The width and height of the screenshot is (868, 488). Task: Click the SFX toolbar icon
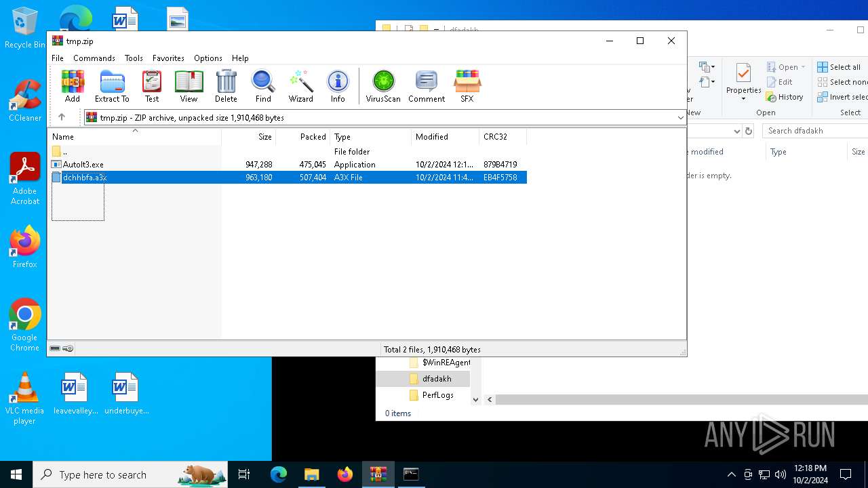click(x=467, y=86)
